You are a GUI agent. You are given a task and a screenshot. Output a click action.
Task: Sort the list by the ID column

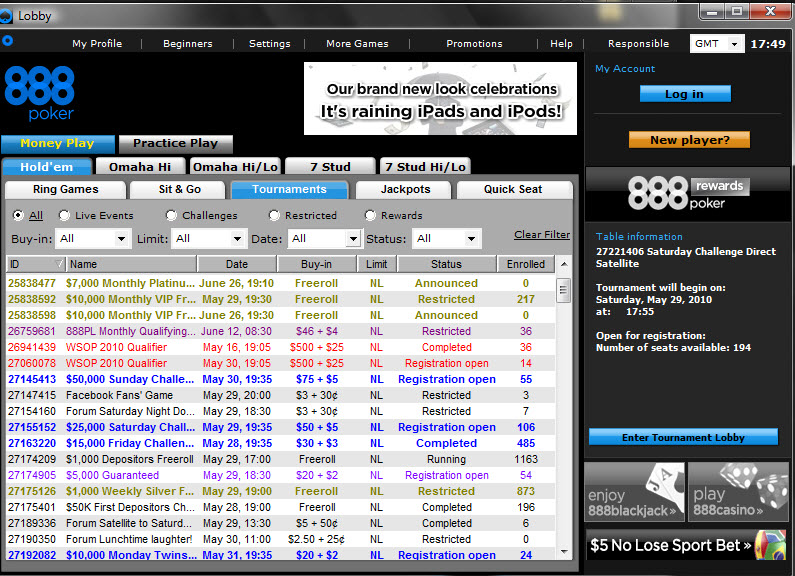pyautogui.click(x=35, y=264)
